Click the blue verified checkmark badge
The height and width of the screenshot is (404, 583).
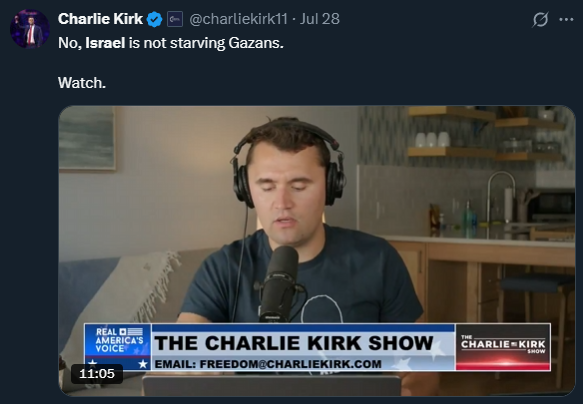click(x=154, y=19)
